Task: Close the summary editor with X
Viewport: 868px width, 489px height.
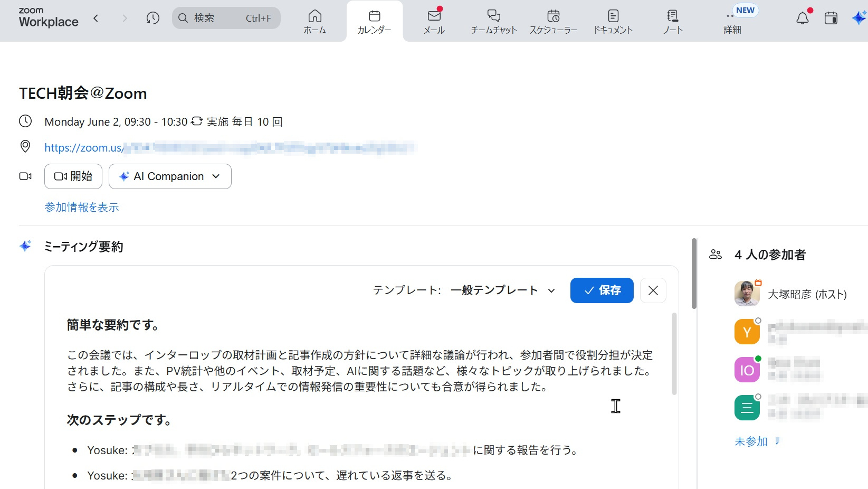Action: tap(653, 290)
